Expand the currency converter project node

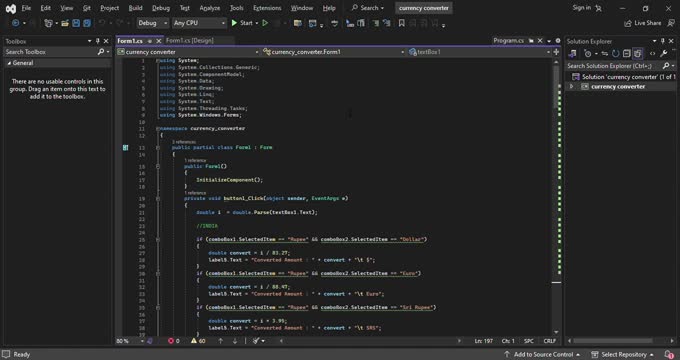tap(571, 86)
